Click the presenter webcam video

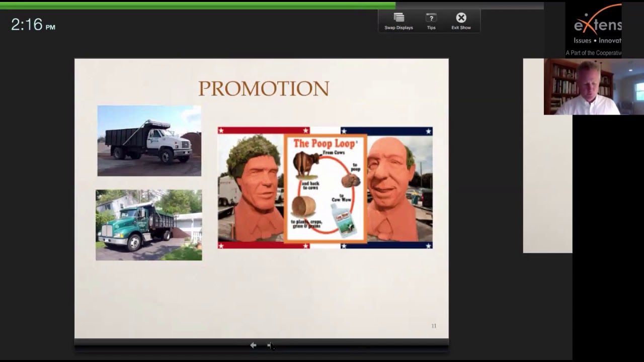tap(594, 86)
